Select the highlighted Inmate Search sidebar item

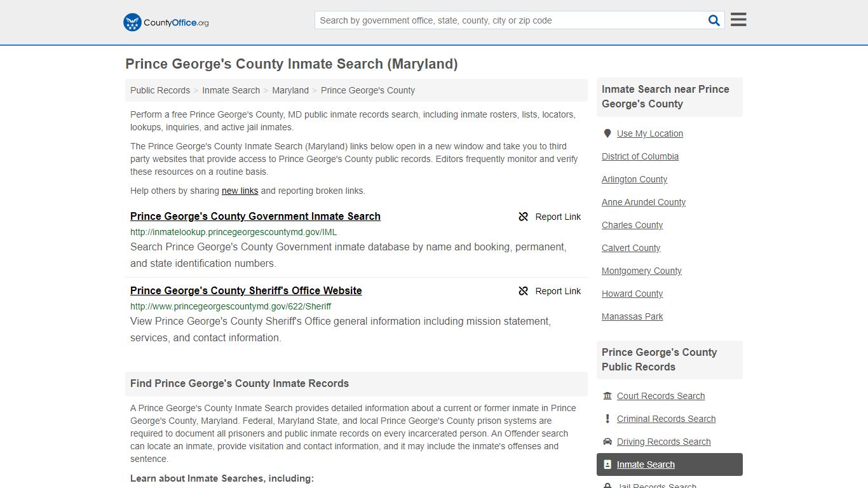tap(670, 464)
